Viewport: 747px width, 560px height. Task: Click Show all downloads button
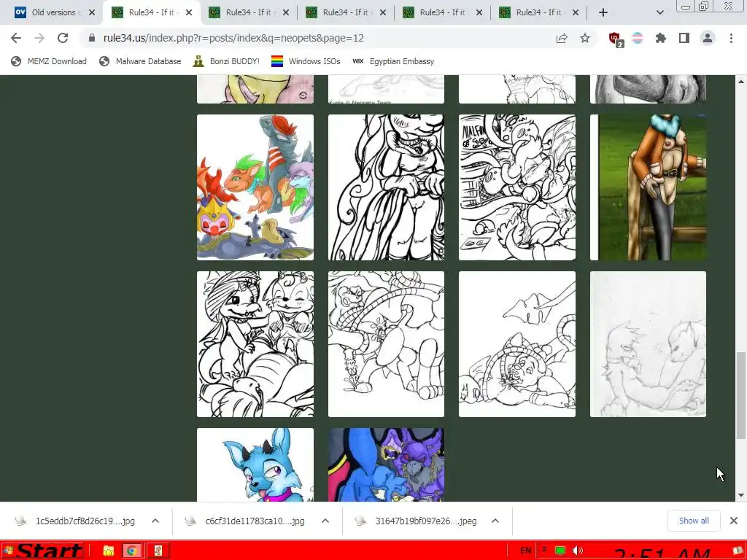tap(694, 521)
